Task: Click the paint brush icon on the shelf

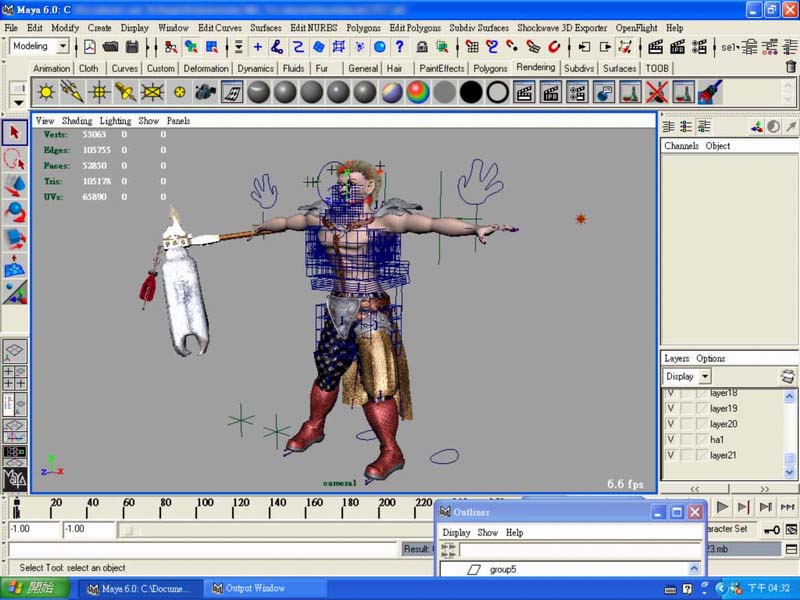Action: 710,92
